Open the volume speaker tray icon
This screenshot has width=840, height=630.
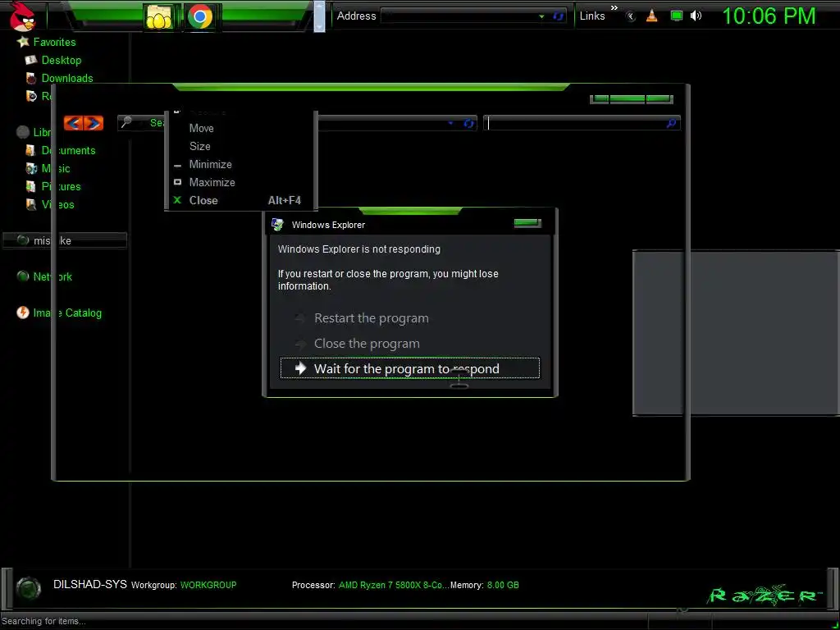[x=696, y=16]
